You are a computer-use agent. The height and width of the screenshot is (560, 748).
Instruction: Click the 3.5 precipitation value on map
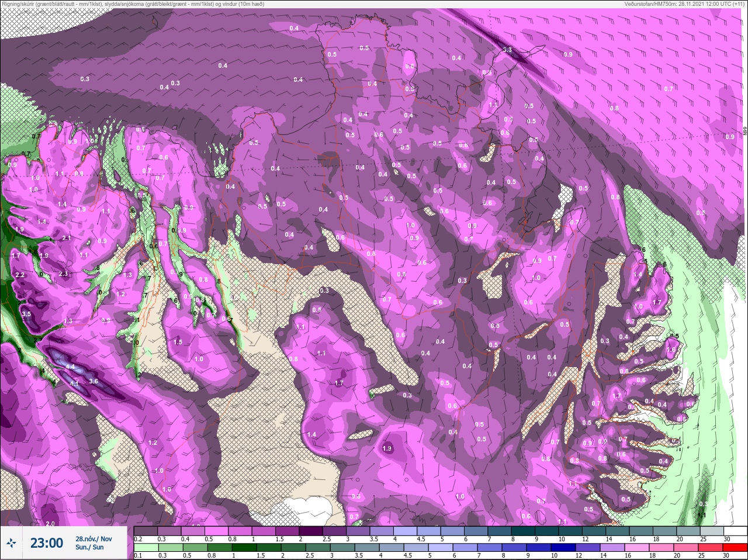[26, 314]
